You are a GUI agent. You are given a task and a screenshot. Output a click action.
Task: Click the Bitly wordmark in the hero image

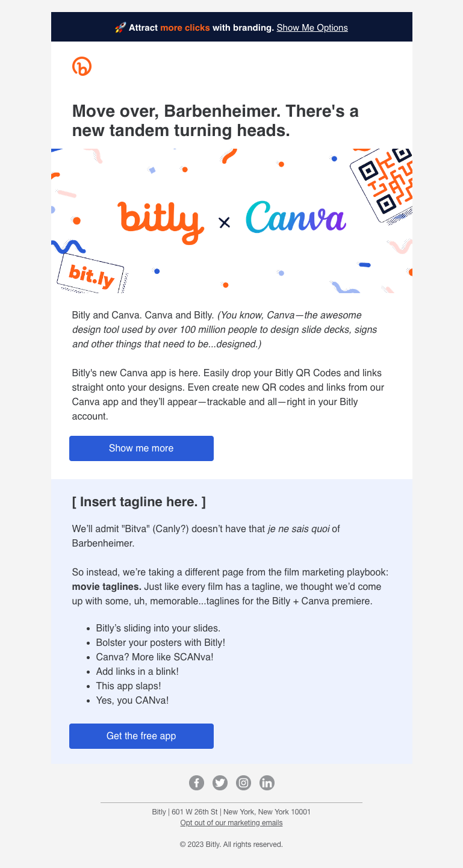[x=160, y=221]
